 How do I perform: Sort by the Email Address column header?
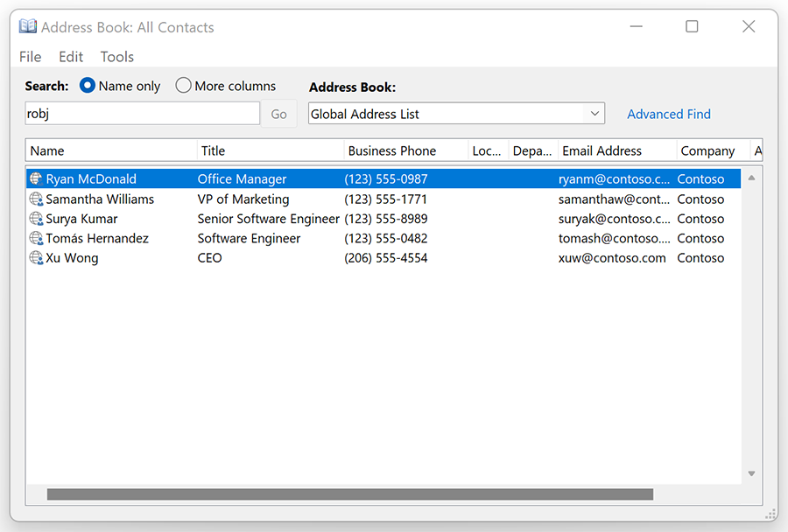point(602,150)
